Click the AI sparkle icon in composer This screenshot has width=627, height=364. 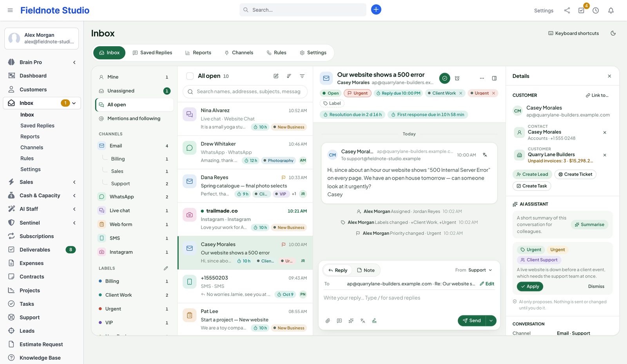(351, 321)
